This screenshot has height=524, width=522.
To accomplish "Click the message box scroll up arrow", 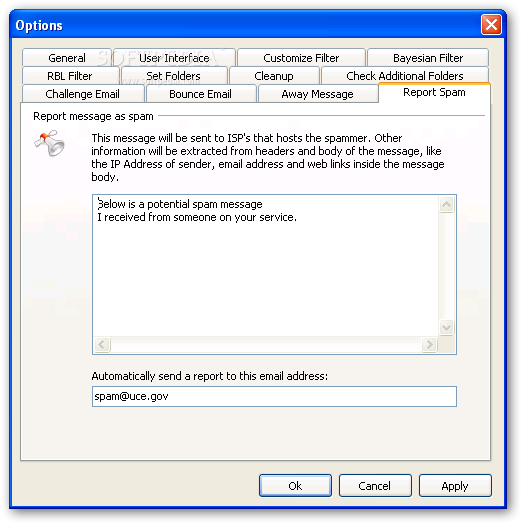I will [447, 204].
